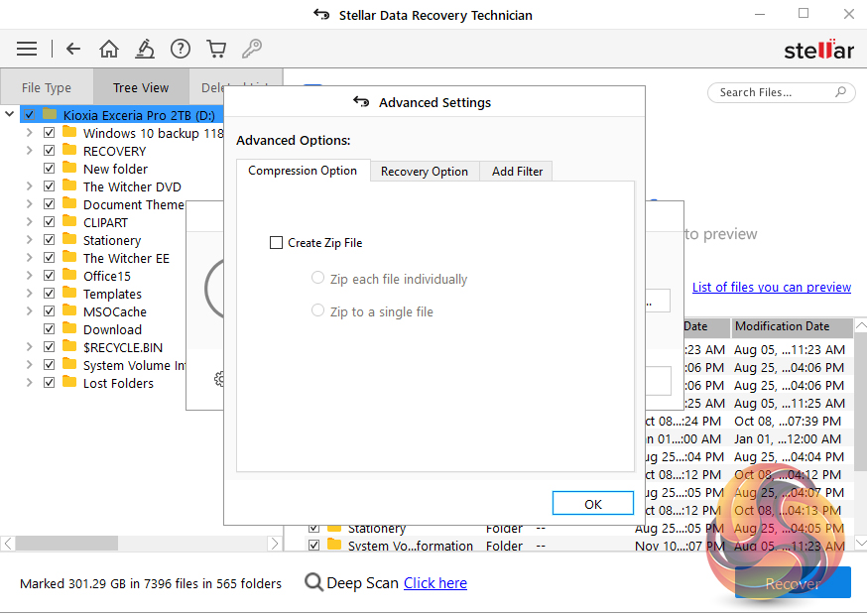
Task: Open the microscope tools icon
Action: [144, 49]
